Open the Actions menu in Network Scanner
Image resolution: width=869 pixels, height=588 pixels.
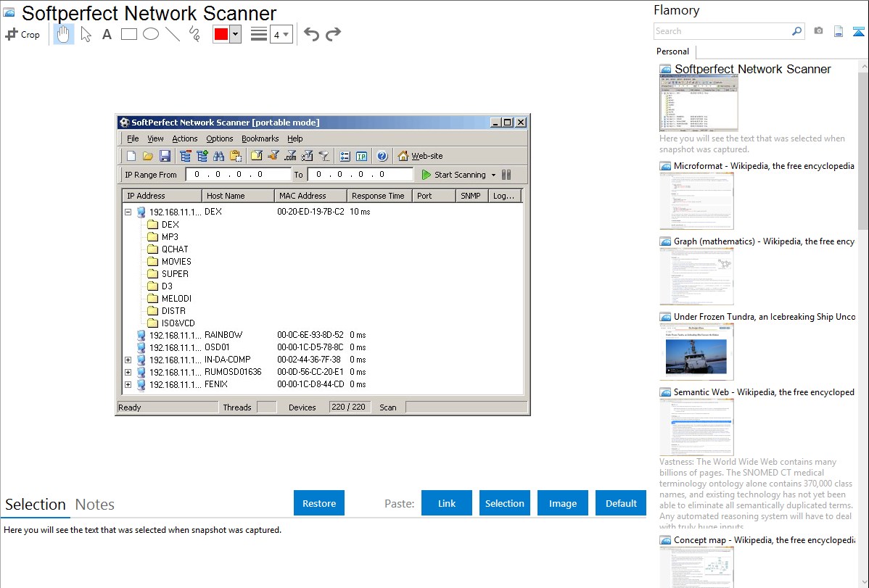pyautogui.click(x=184, y=138)
